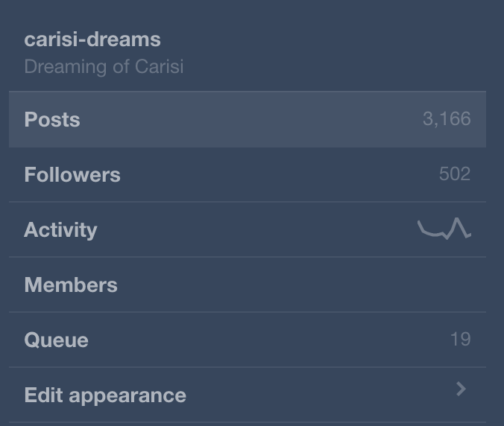Open the carisi-dreams blog title
Image resolution: width=504 pixels, height=426 pixels.
pos(92,39)
